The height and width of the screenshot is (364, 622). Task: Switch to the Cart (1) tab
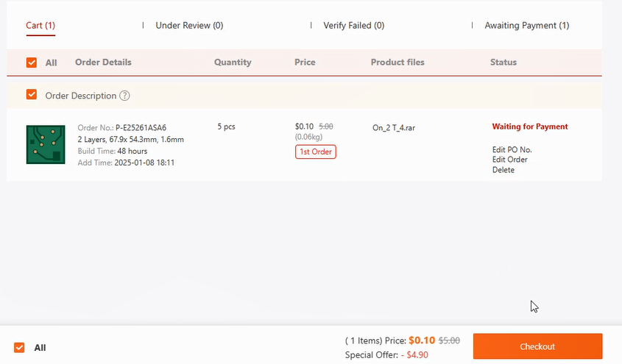(x=40, y=26)
